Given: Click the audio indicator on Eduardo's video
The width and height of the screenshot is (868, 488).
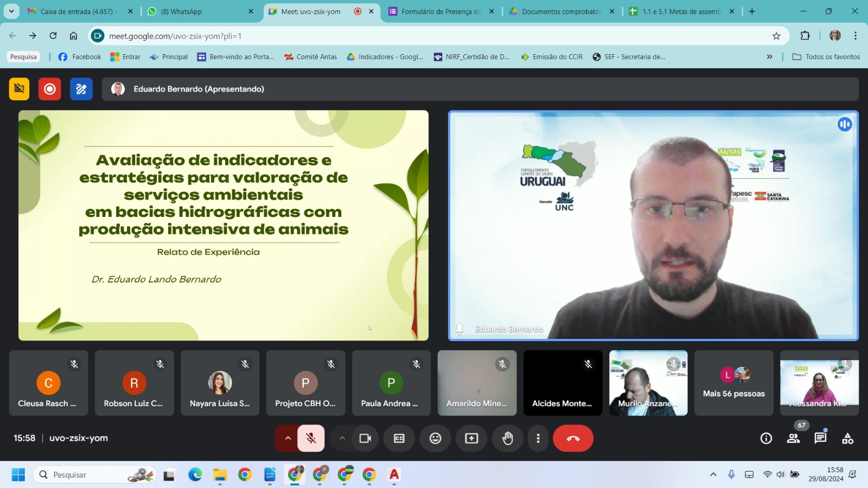Looking at the screenshot, I should click(845, 124).
